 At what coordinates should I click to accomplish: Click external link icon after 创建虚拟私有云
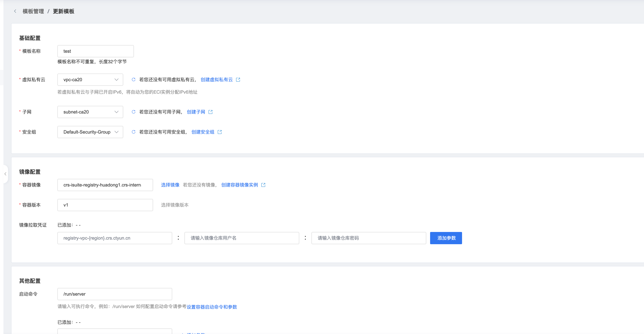click(238, 80)
